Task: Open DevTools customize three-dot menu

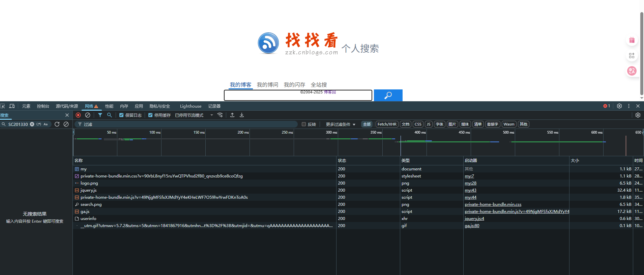Action: pos(629,106)
